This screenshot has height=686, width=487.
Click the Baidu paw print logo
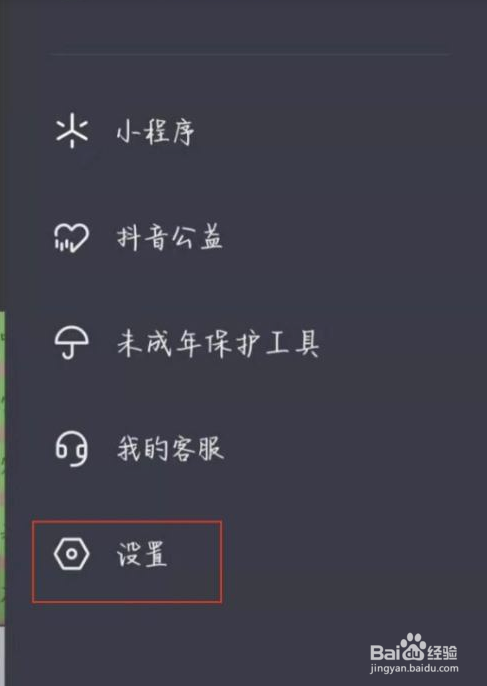(x=413, y=647)
